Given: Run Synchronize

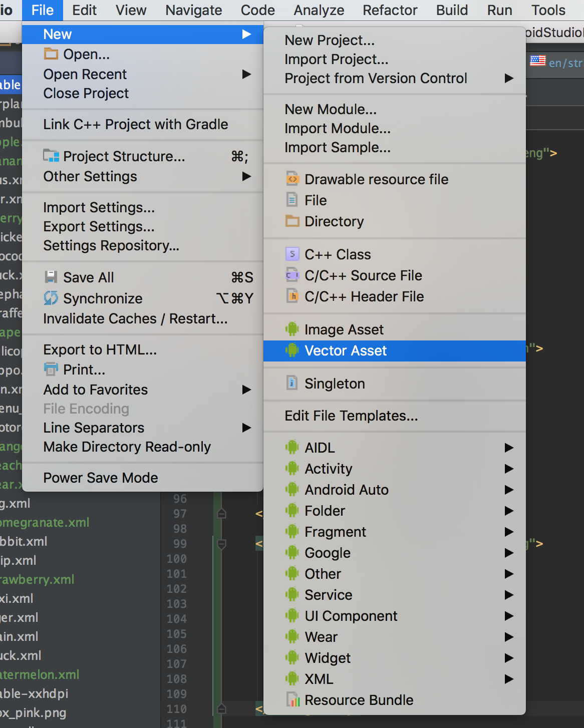Looking at the screenshot, I should point(102,298).
